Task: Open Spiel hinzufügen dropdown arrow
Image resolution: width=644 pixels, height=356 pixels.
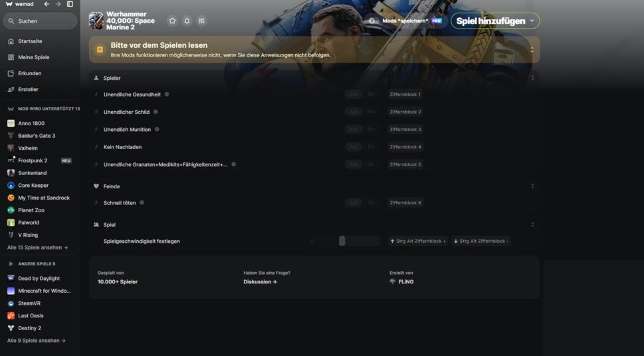Action: (532, 21)
